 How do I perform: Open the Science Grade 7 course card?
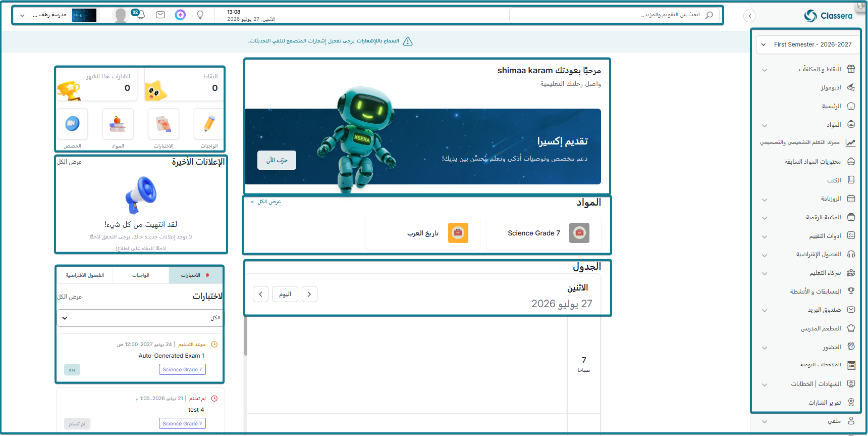coord(544,233)
